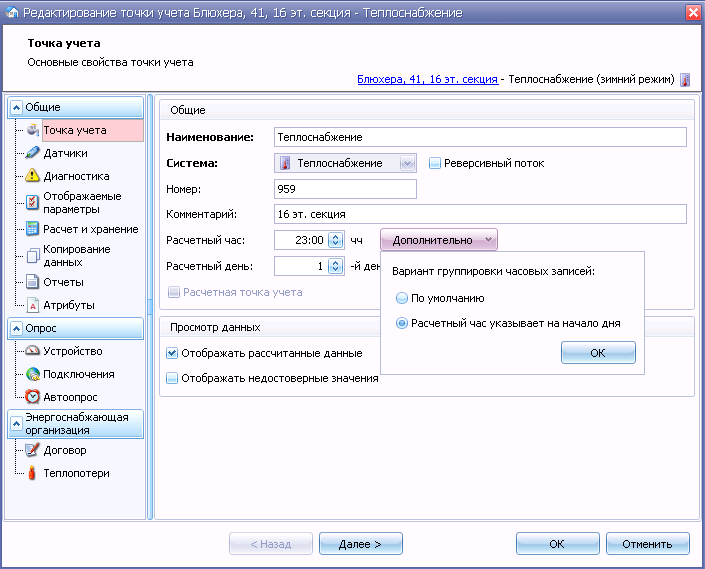
Task: Select Отображаемые параметры in sidebar
Action: 82,203
